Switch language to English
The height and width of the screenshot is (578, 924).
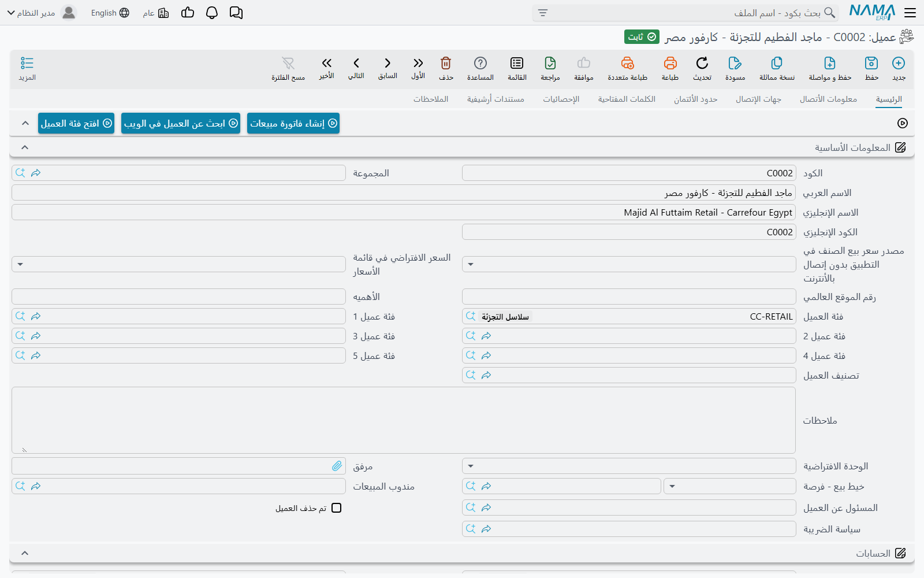pos(110,13)
